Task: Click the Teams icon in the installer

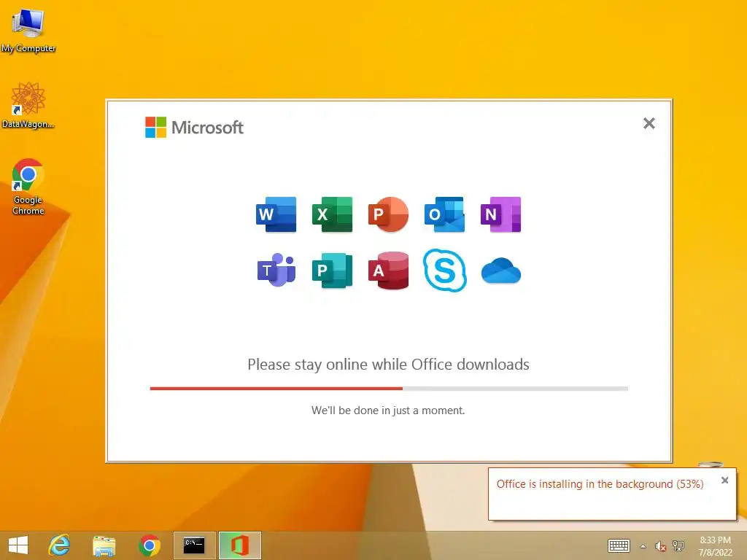Action: click(x=276, y=270)
